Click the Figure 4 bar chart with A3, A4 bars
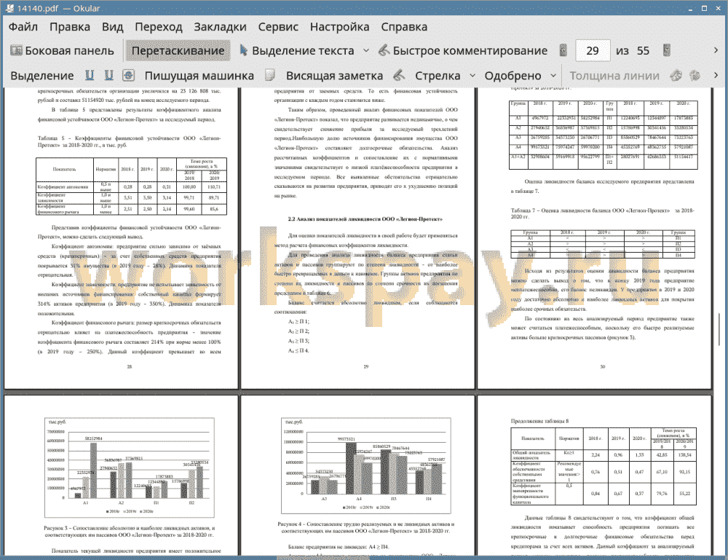Image resolution: width=728 pixels, height=560 pixels. point(366,465)
